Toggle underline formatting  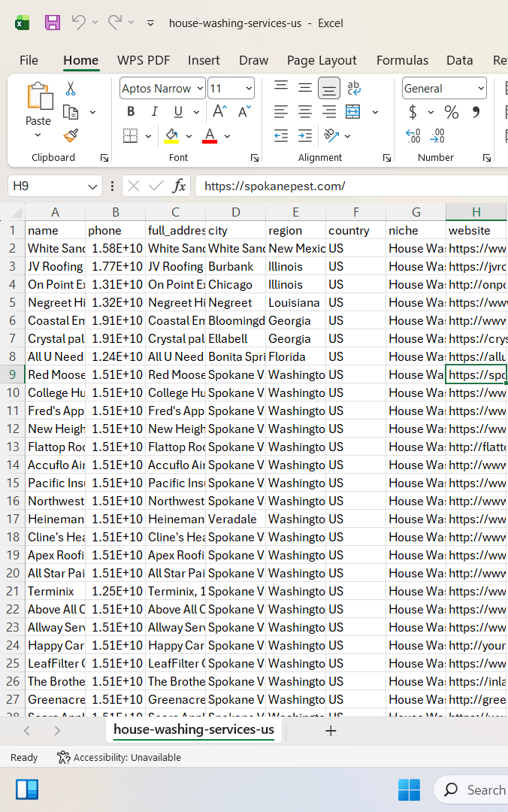point(178,112)
